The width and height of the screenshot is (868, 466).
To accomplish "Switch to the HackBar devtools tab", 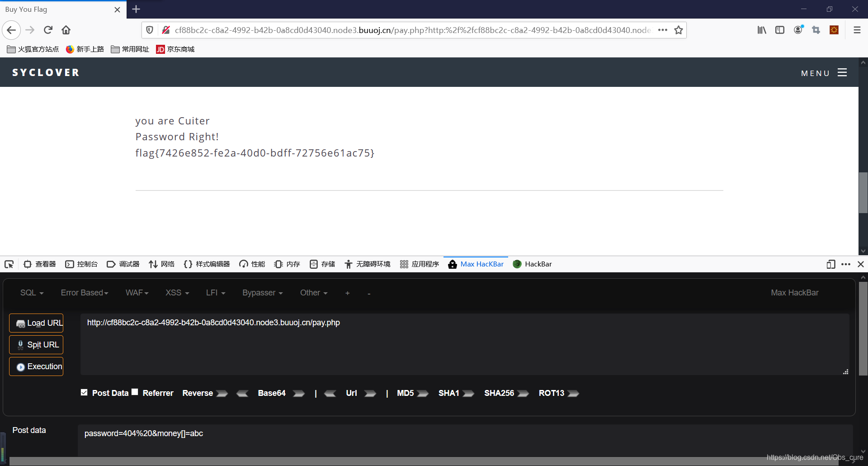I will [533, 264].
